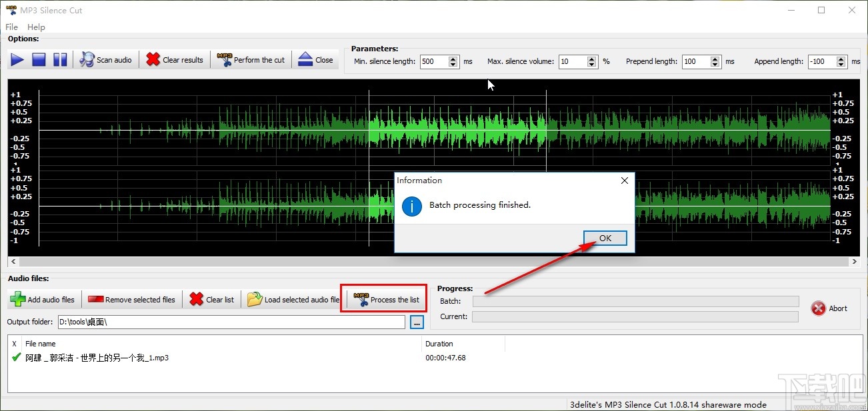The height and width of the screenshot is (411, 868).
Task: Click the Max. silence volume input field
Action: tap(573, 61)
